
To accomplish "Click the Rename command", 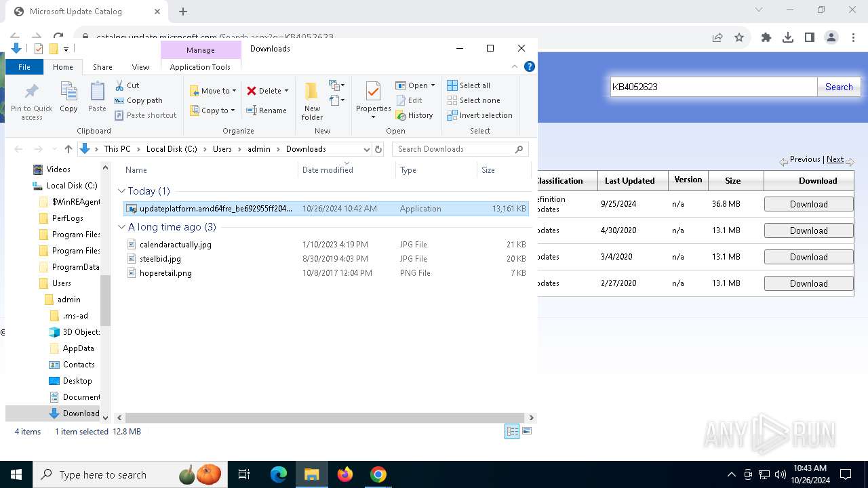I will 267,110.
